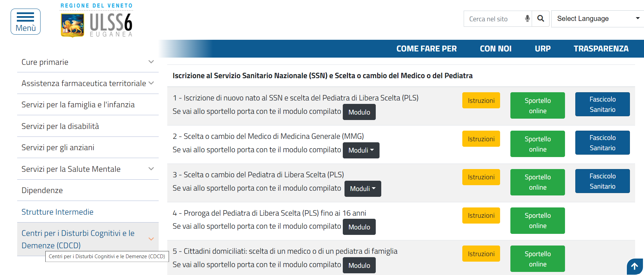Click the ULSS6 Euganea logo
The width and height of the screenshot is (644, 275).
pos(97,21)
